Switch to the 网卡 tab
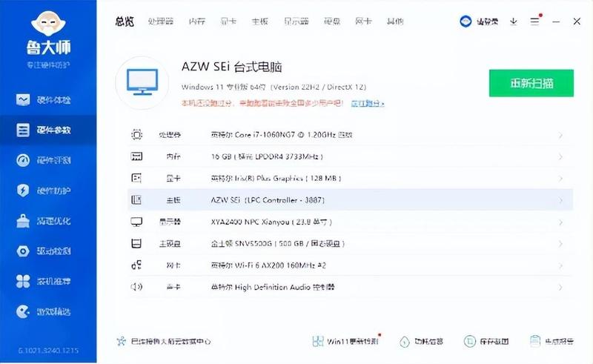This screenshot has height=364, width=593. (363, 21)
